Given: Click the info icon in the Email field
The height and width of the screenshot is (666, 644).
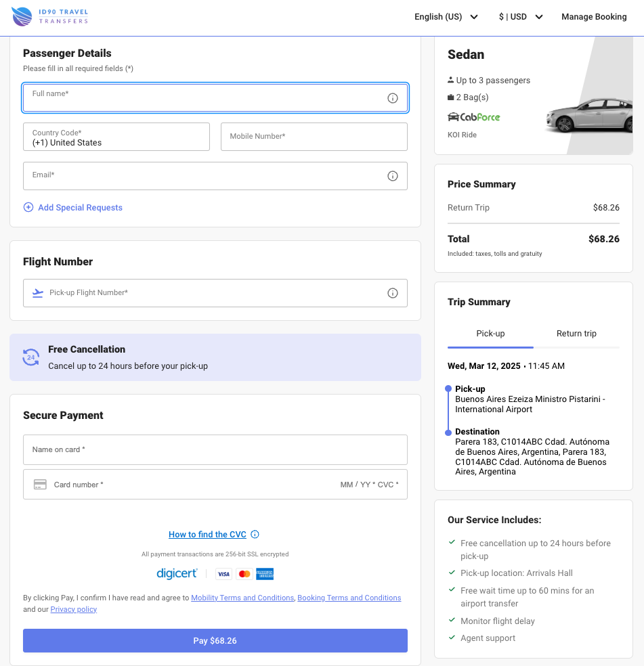Looking at the screenshot, I should (393, 175).
